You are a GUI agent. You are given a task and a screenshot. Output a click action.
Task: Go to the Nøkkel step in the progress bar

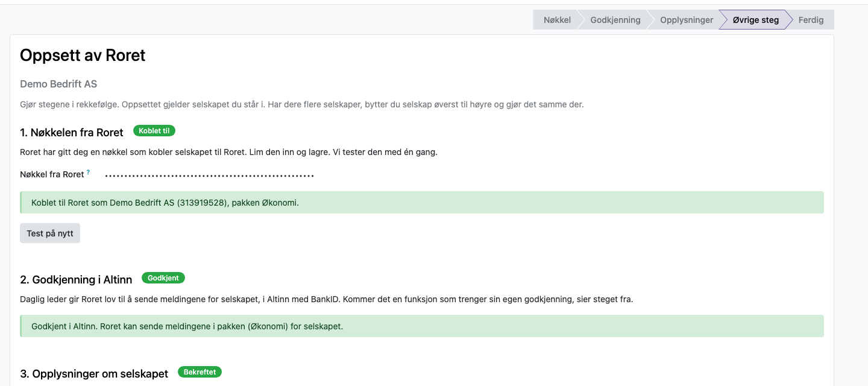pos(556,20)
